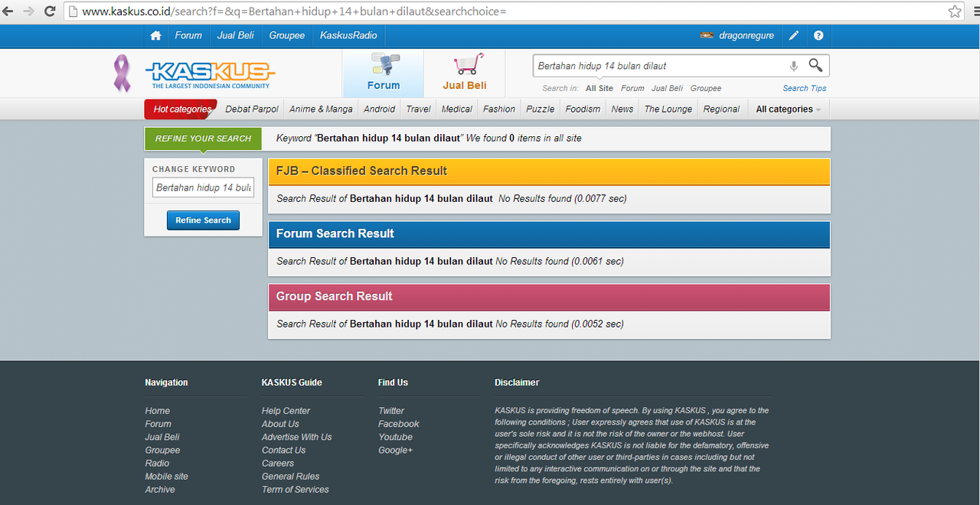Click the browser forward arrow
Viewport: 980px width, 505px height.
29,11
